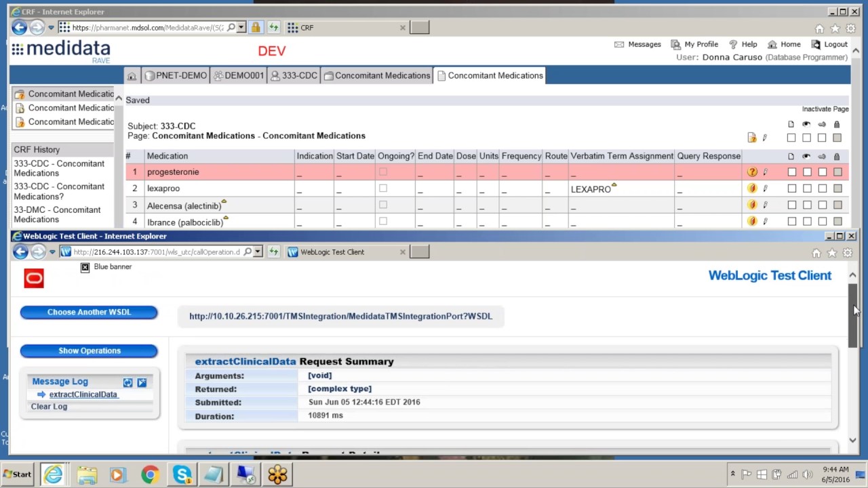Click the pencil edit icon in Ibrance row
This screenshot has height=488, width=868.
coord(765,221)
